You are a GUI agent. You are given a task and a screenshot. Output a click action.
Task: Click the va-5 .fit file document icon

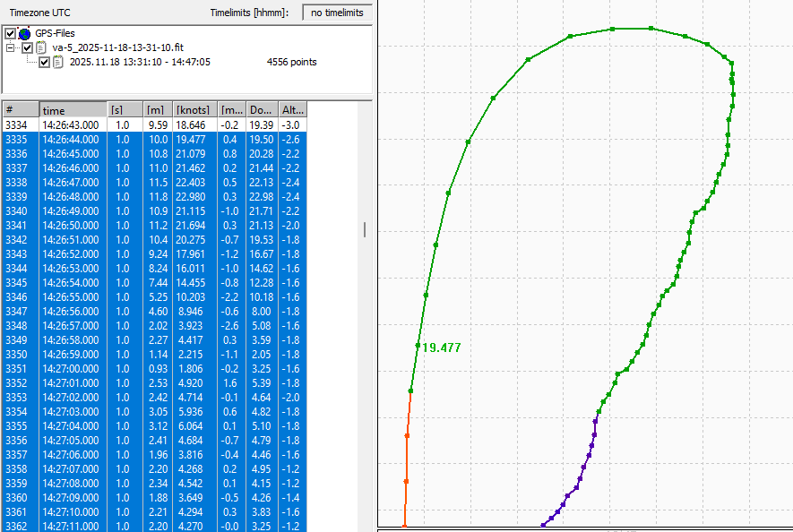(41, 47)
